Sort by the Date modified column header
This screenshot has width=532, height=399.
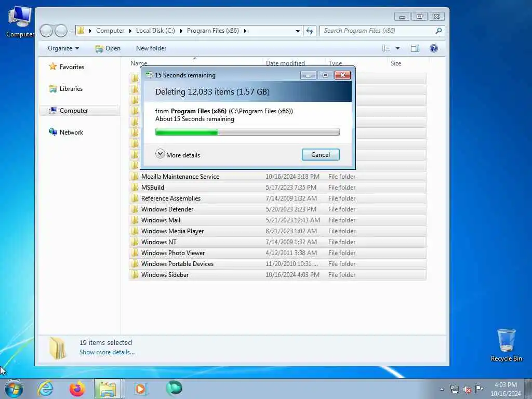pyautogui.click(x=285, y=63)
